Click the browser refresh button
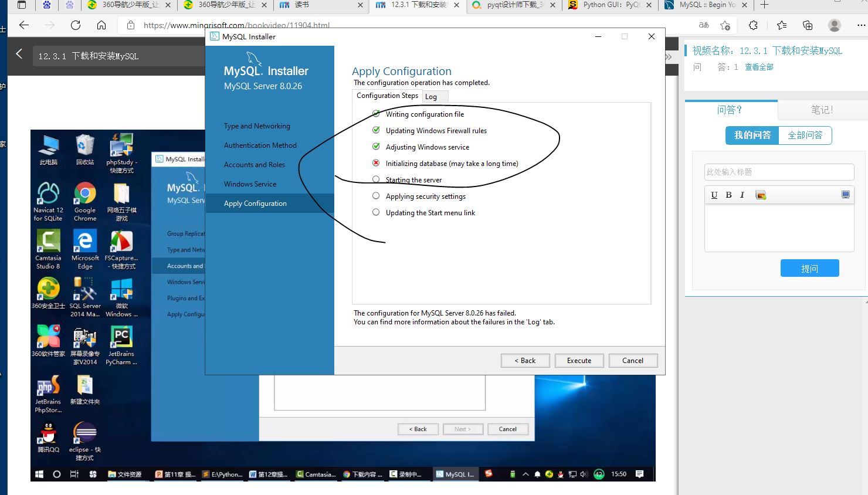Viewport: 868px width, 495px height. [76, 25]
